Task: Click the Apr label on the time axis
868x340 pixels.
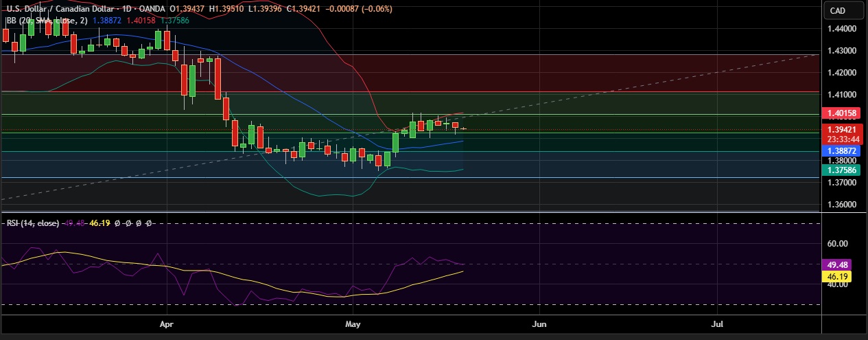Action: (x=165, y=323)
